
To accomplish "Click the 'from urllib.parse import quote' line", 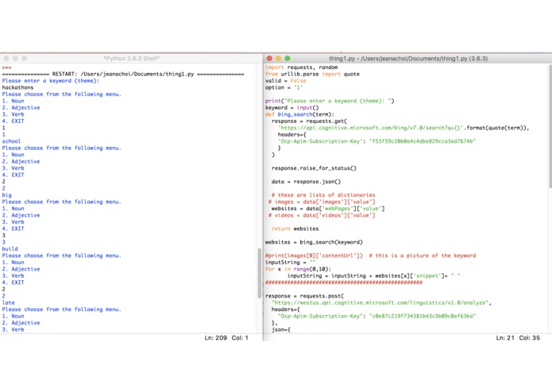I will pyautogui.click(x=312, y=74).
